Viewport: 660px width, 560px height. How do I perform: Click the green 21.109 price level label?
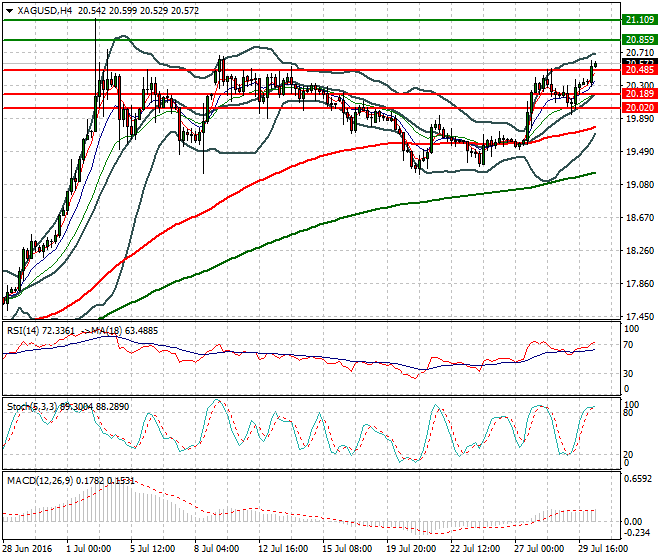click(x=640, y=19)
